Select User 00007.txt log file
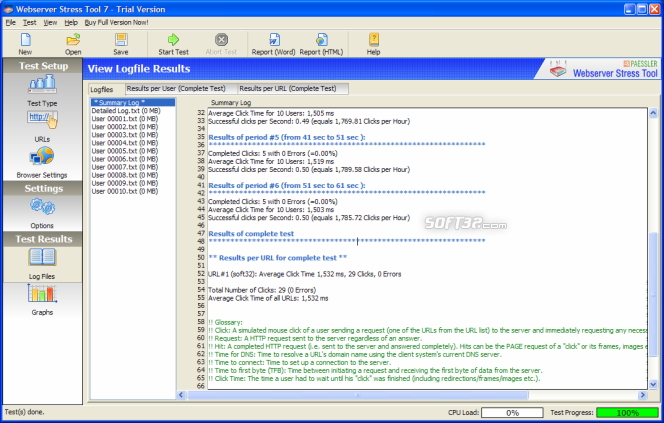This screenshot has width=664, height=423. coord(124,167)
